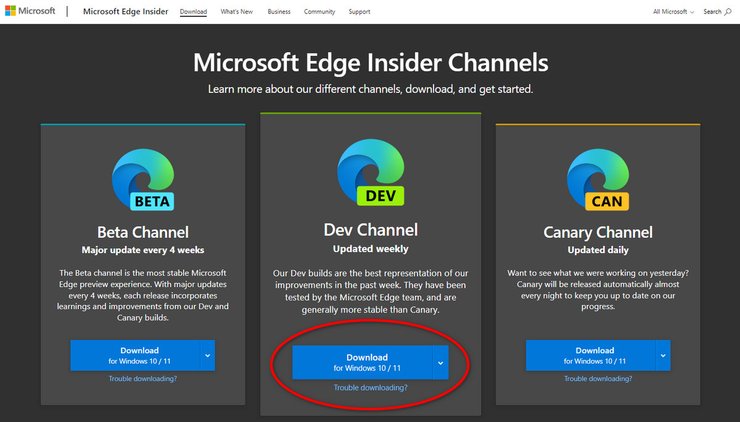The width and height of the screenshot is (740, 422).
Task: Open Trouble downloading link under Dev
Action: coord(370,388)
